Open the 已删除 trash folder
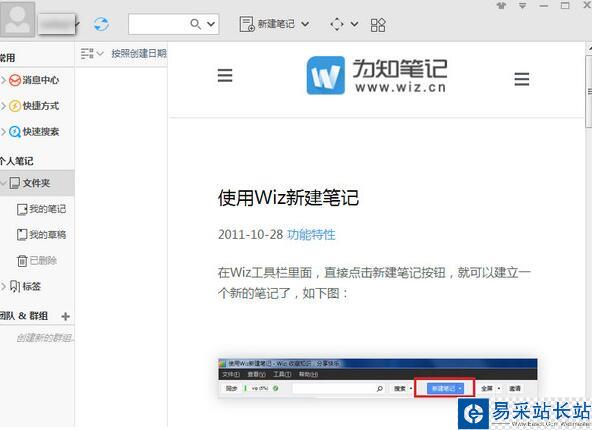 tap(37, 260)
